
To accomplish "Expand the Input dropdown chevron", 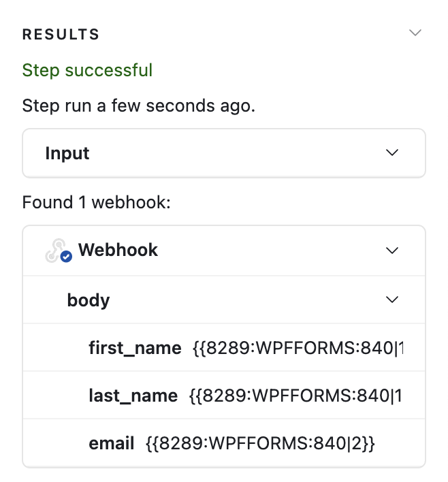I will pos(391,153).
